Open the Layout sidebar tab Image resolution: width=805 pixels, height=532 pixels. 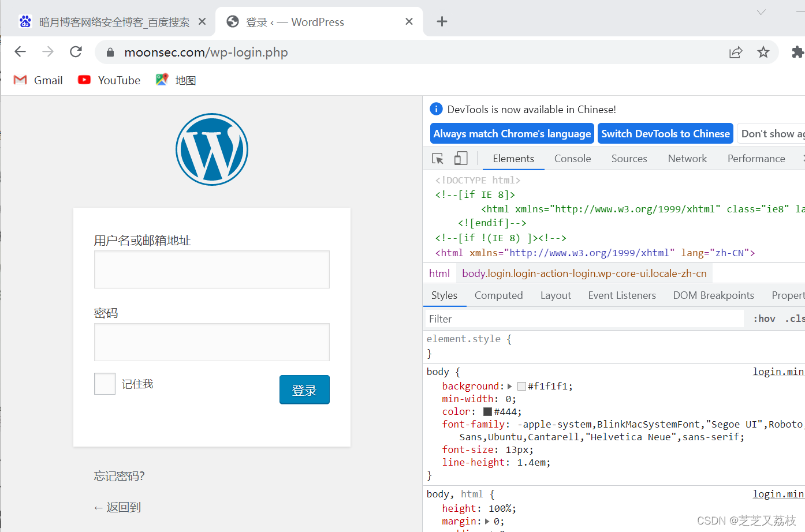(556, 295)
